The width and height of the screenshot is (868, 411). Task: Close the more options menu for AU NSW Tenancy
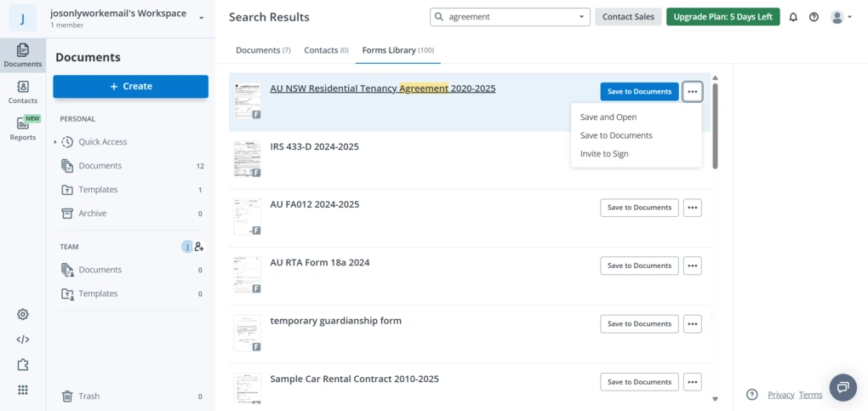[693, 92]
